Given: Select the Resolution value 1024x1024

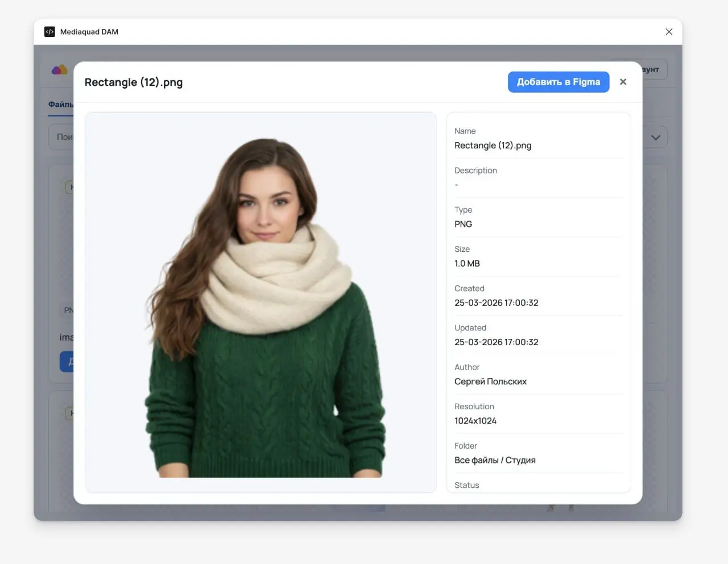Looking at the screenshot, I should pos(475,421).
